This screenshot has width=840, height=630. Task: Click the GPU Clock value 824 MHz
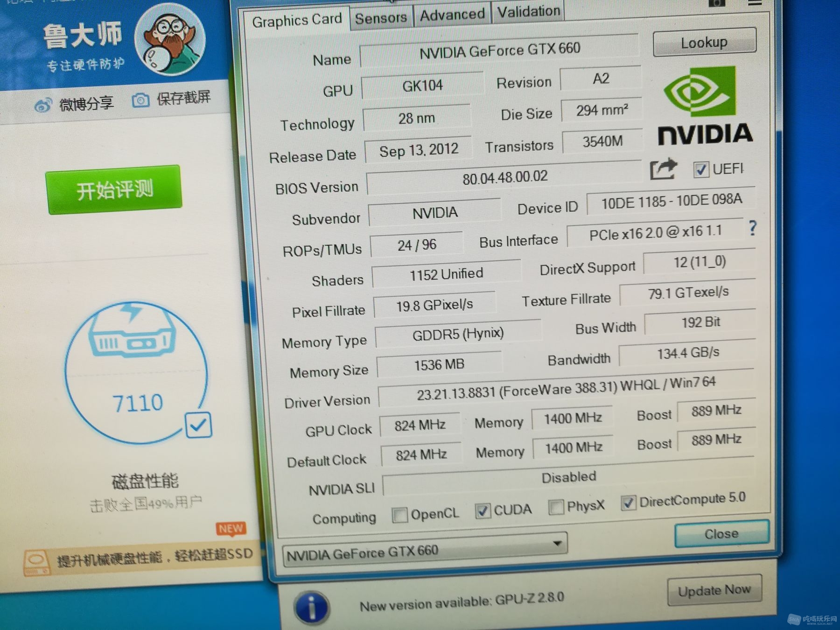click(x=420, y=425)
